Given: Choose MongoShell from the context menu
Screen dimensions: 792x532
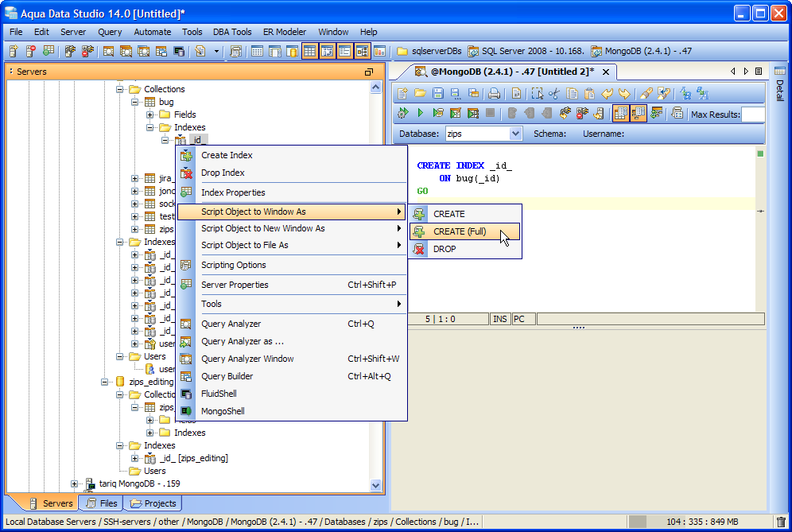Looking at the screenshot, I should (292, 411).
